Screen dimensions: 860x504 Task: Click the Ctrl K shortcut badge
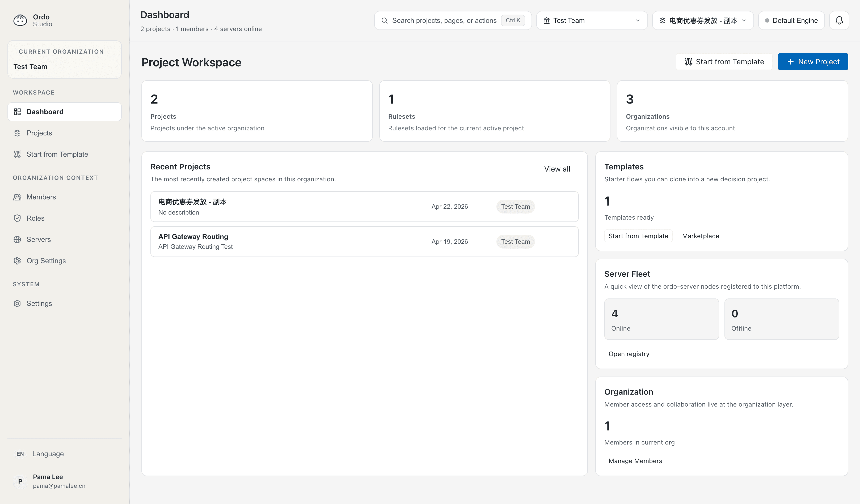(513, 20)
